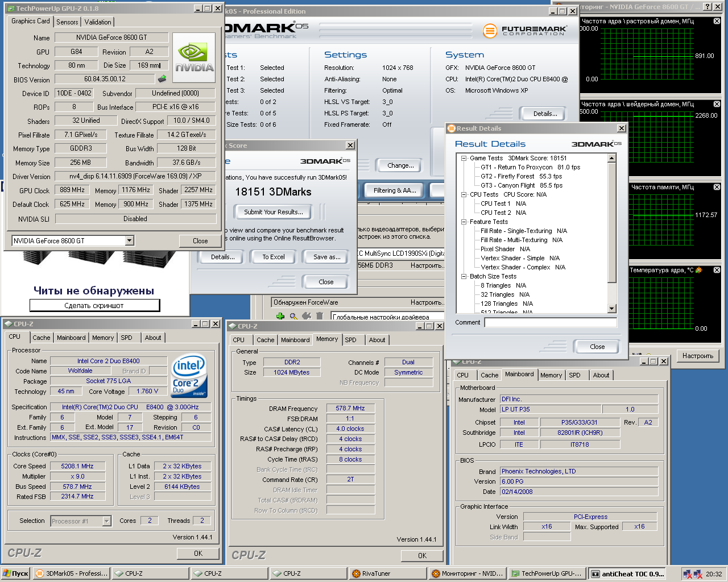The image size is (728, 582).
Task: Collapse the Batch Size Tests tree node
Action: [464, 276]
